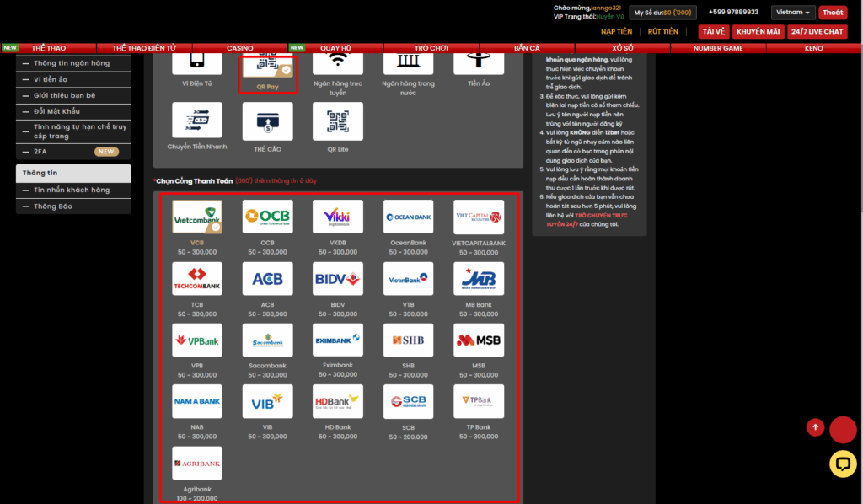
Task: Click the TẢI VỀ download button
Action: (714, 31)
